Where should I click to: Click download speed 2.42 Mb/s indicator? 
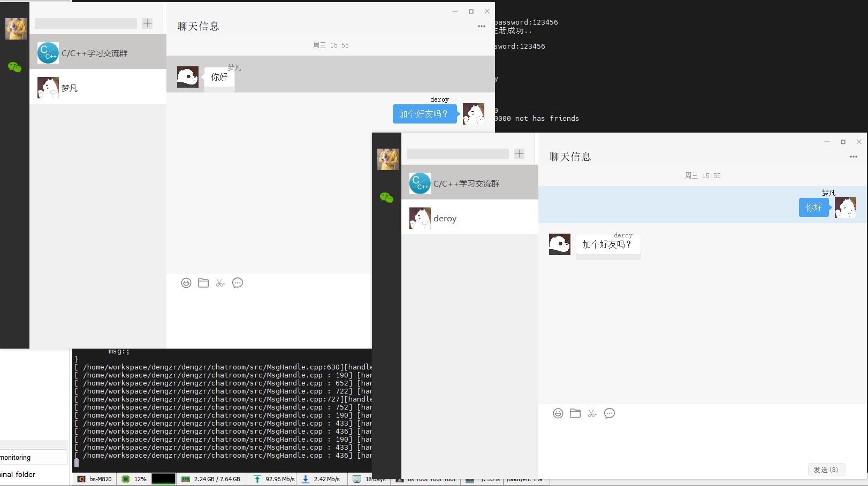click(x=321, y=479)
